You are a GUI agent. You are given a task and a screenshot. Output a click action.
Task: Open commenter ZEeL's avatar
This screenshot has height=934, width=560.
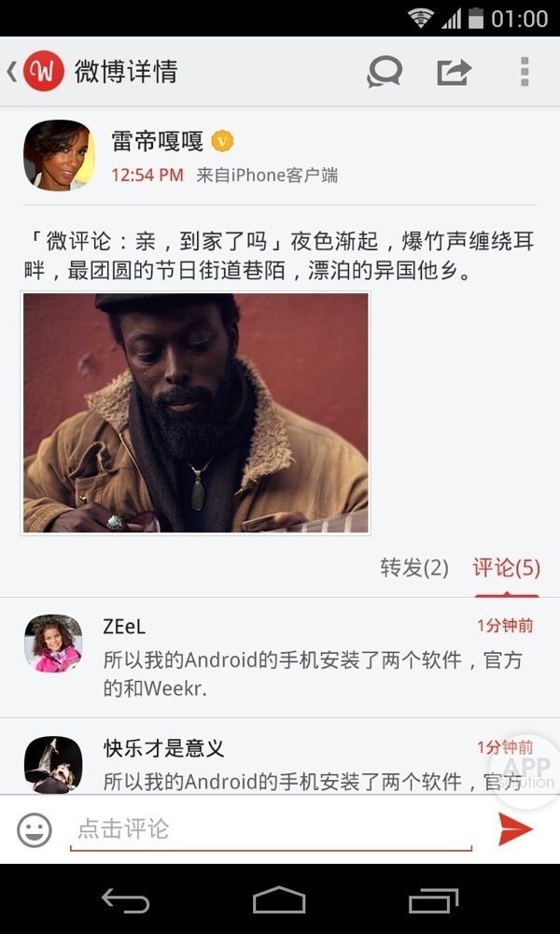tap(53, 644)
